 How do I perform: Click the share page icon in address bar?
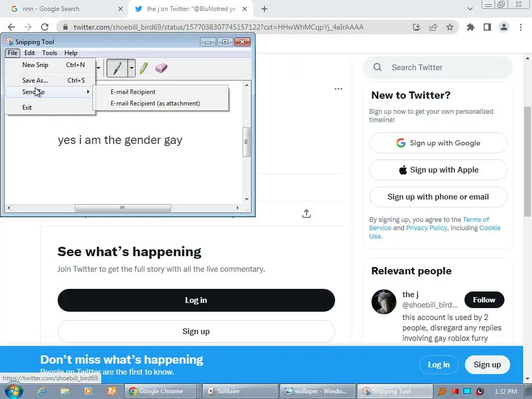coord(433,27)
